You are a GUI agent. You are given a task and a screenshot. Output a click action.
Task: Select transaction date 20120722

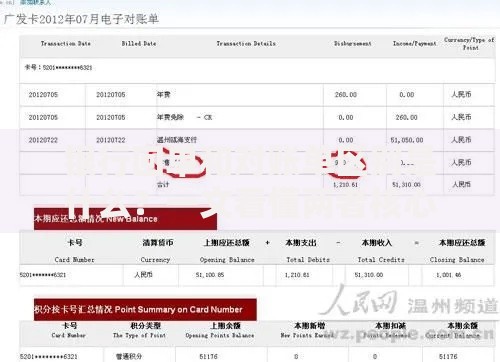point(43,140)
